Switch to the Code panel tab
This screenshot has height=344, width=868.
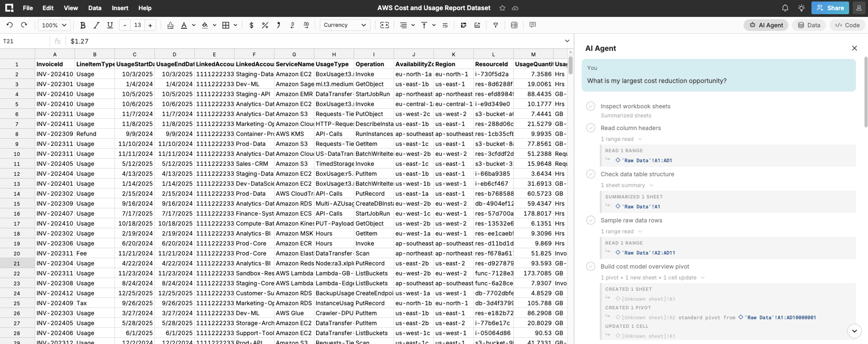pos(847,25)
